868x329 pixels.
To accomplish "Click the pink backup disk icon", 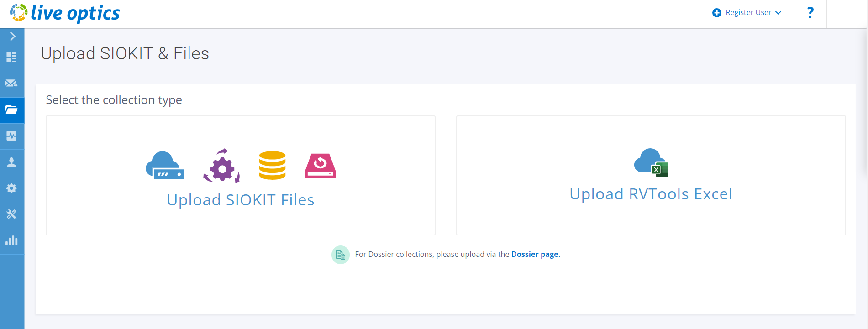I will pyautogui.click(x=321, y=165).
